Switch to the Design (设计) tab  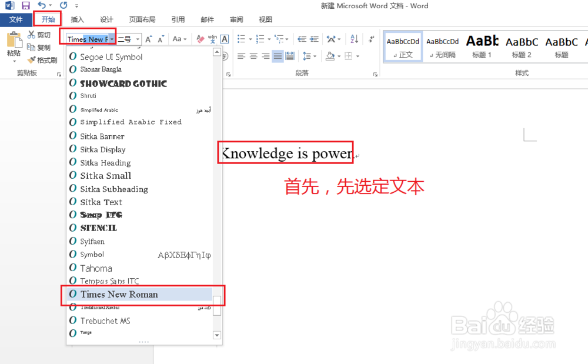(106, 19)
